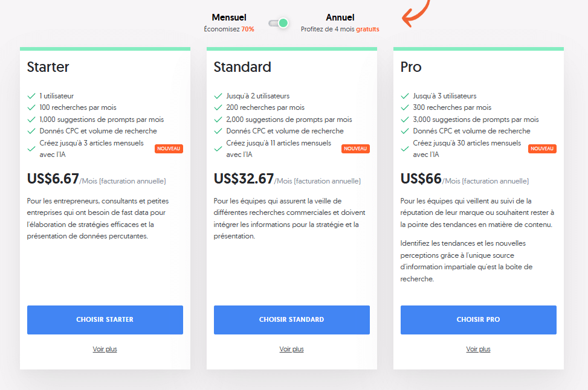Click checkmark beside "2,000 suggestions de prompts"

218,120
